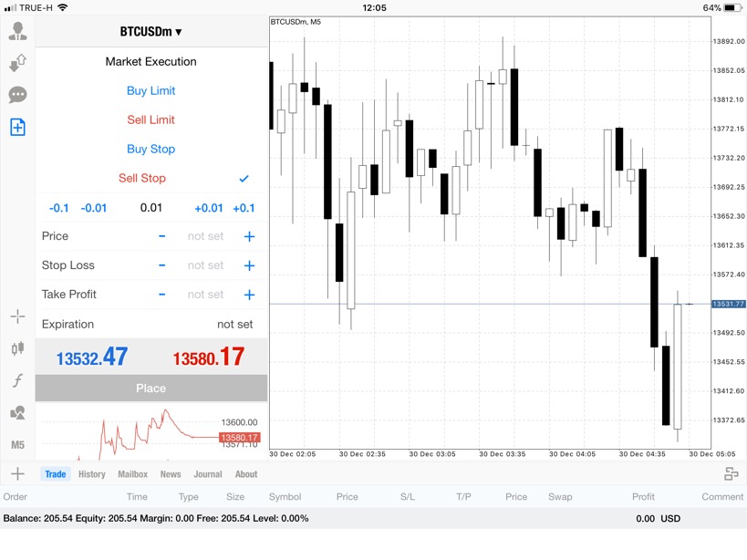The width and height of the screenshot is (747, 560).
Task: Switch to the History tab
Action: pos(91,474)
